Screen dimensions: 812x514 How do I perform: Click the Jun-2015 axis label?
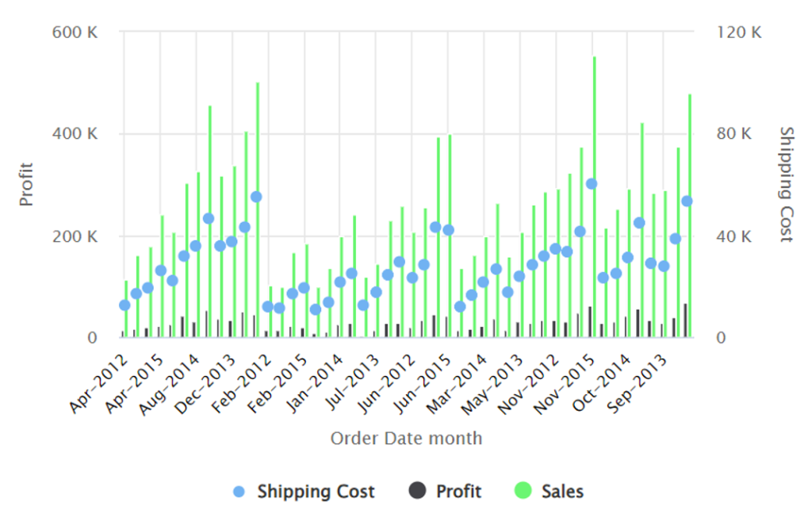(x=423, y=384)
